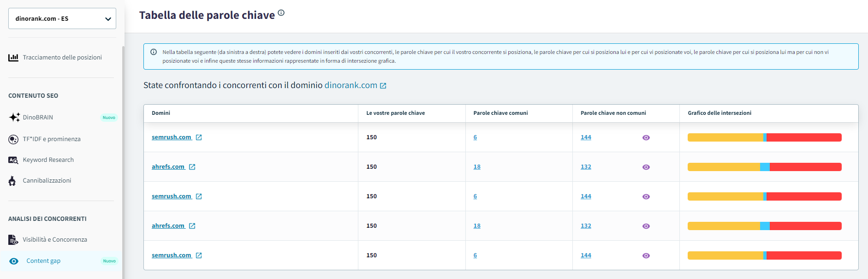This screenshot has height=279, width=868.
Task: Toggle the eye icon in first semrush.com row
Action: (646, 137)
